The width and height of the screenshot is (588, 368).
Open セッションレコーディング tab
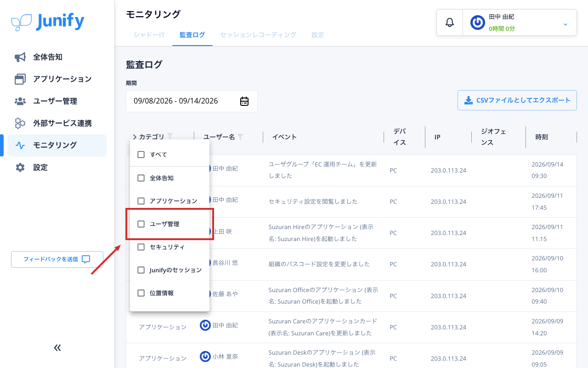point(258,35)
